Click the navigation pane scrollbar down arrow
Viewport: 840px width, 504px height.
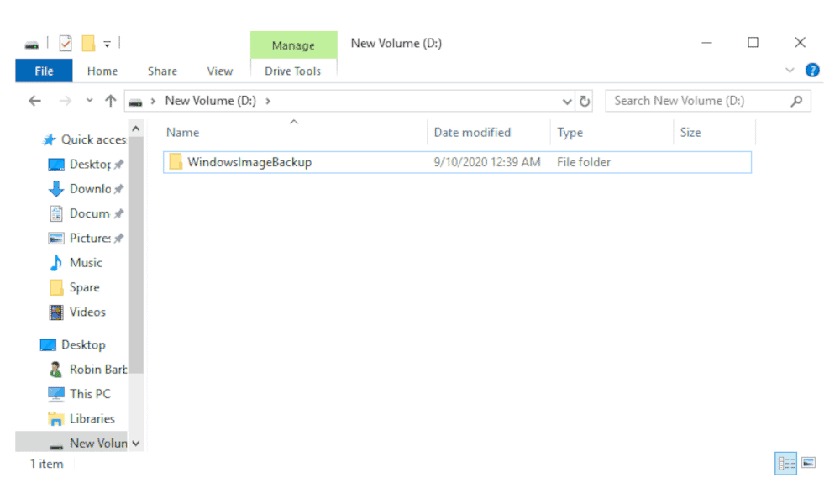click(136, 444)
